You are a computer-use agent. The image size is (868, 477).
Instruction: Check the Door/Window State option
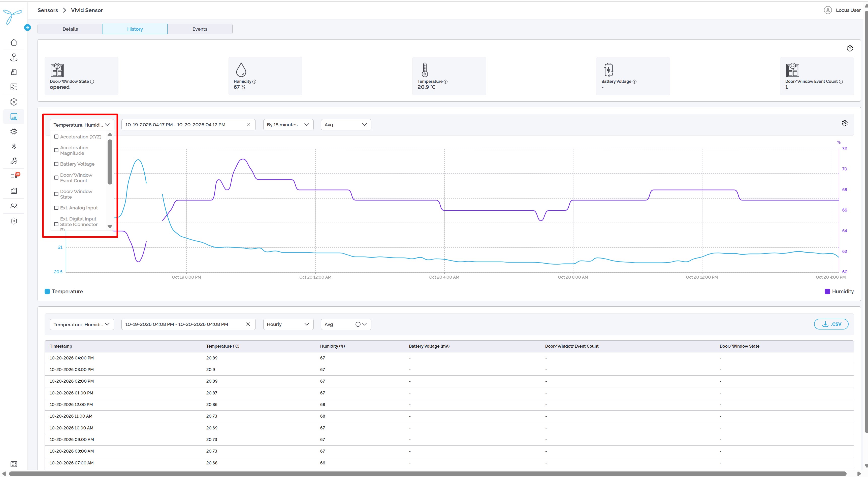coord(56,194)
